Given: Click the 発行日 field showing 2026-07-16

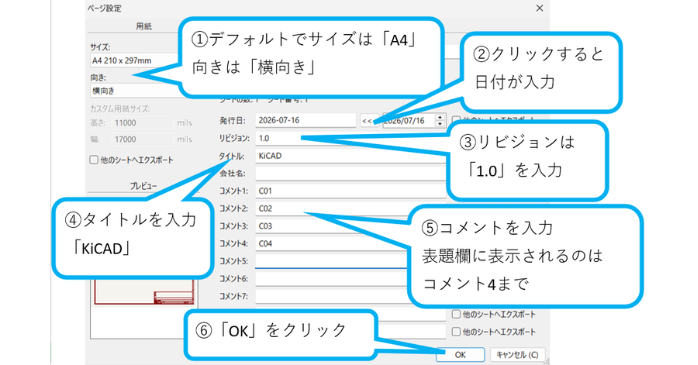Looking at the screenshot, I should pos(306,120).
